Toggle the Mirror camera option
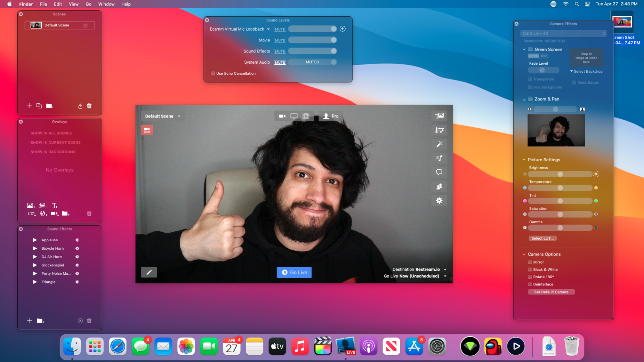The image size is (644, 362). coord(530,262)
